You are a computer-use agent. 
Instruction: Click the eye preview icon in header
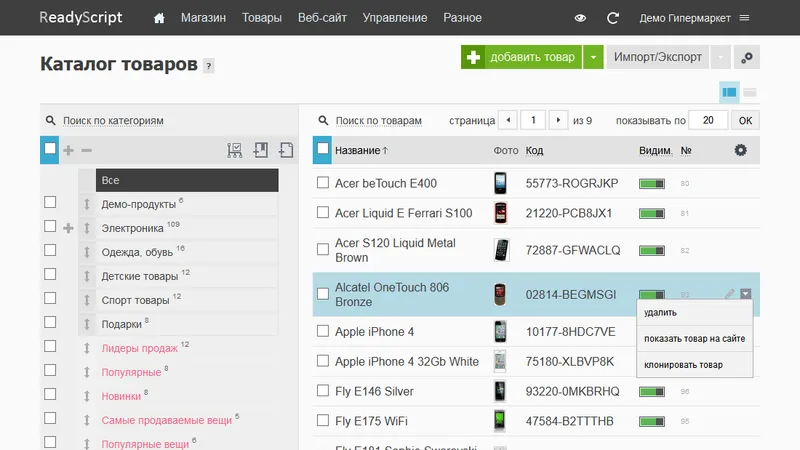580,18
